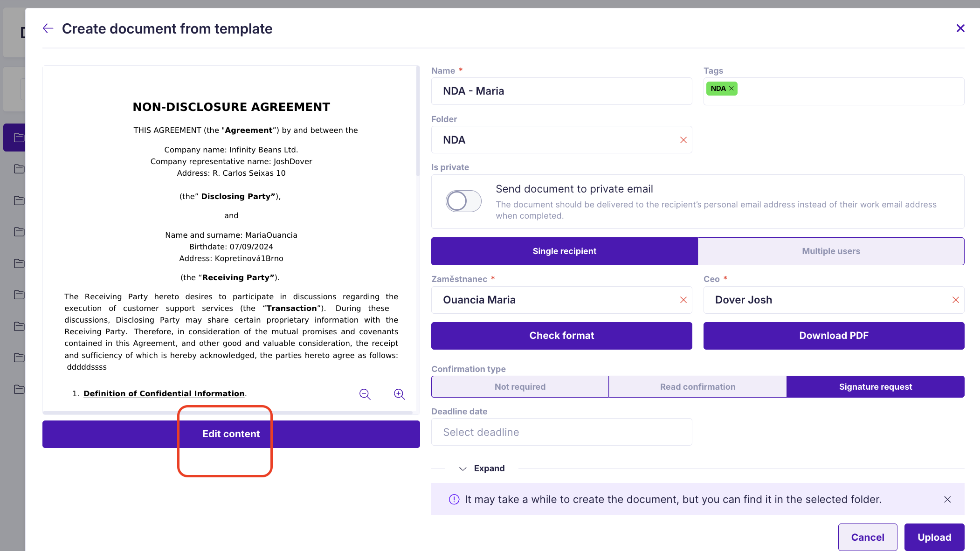Edit the Name field NDA - Maria
Viewport: 980px width, 551px height.
click(561, 91)
